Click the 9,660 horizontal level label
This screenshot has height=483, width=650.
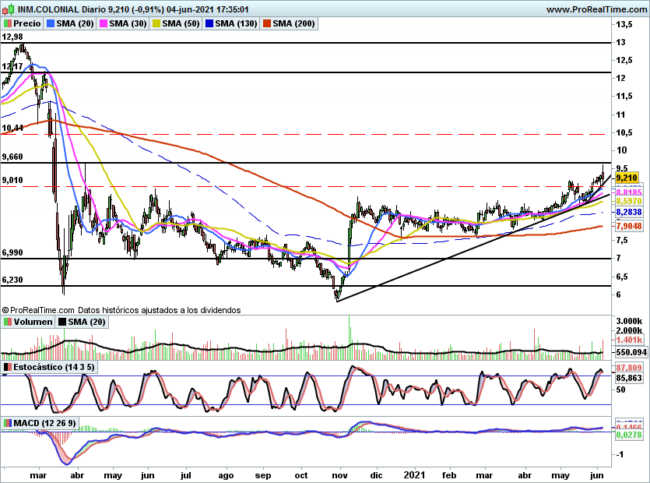(x=13, y=157)
